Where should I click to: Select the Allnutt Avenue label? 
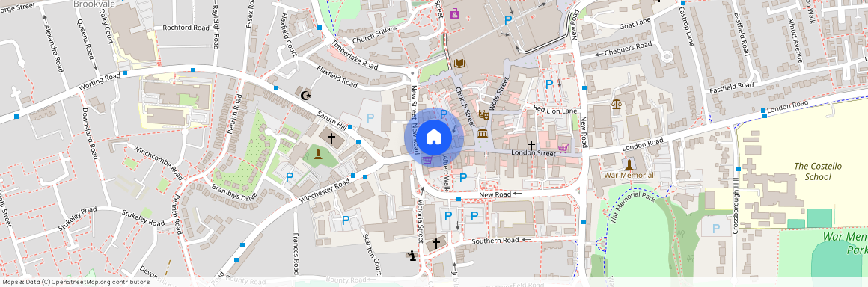tap(795, 40)
